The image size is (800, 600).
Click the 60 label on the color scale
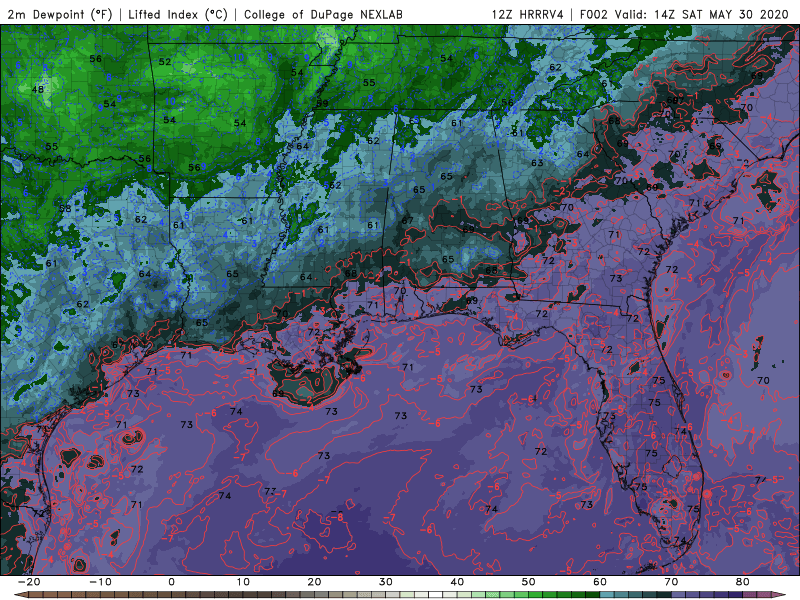pyautogui.click(x=600, y=582)
